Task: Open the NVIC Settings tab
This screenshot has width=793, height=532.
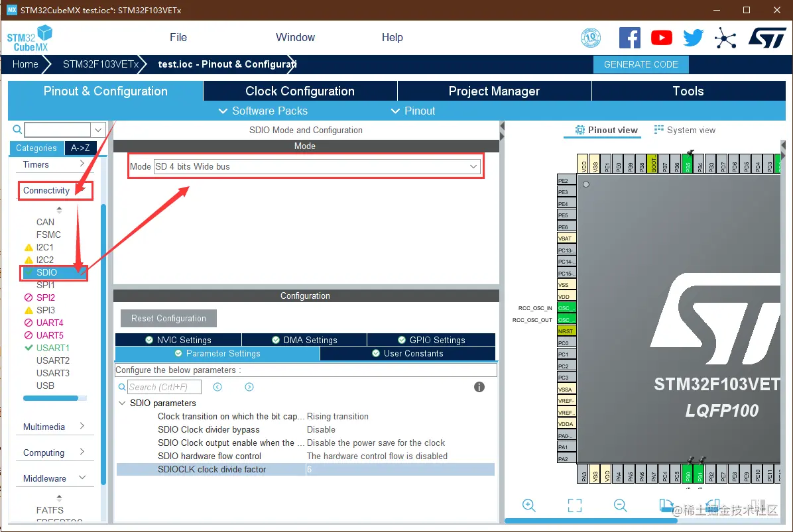Action: point(178,340)
